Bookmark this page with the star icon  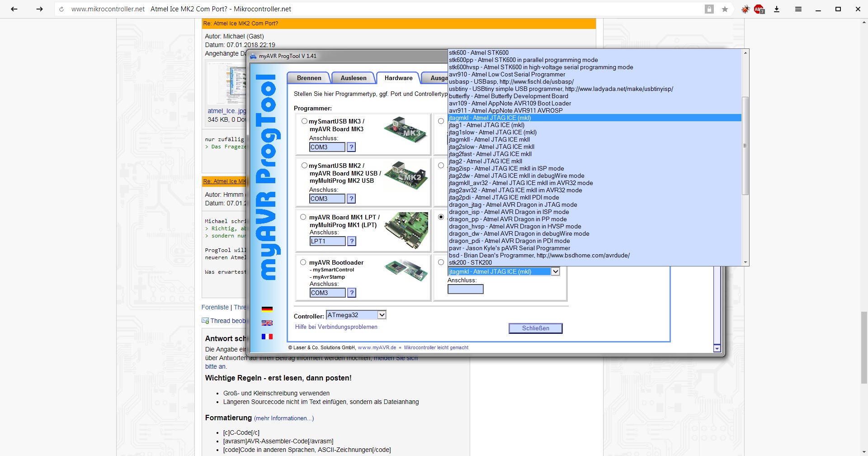tap(725, 9)
